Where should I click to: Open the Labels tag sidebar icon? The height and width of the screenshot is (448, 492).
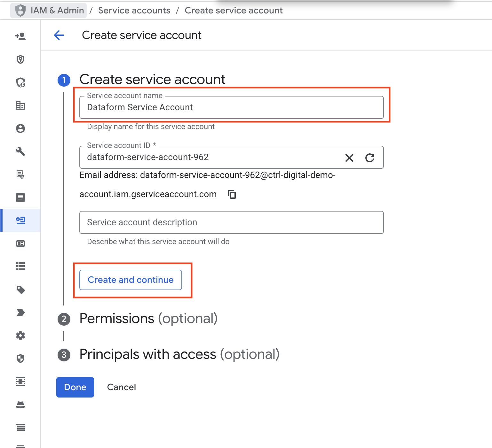tap(20, 290)
